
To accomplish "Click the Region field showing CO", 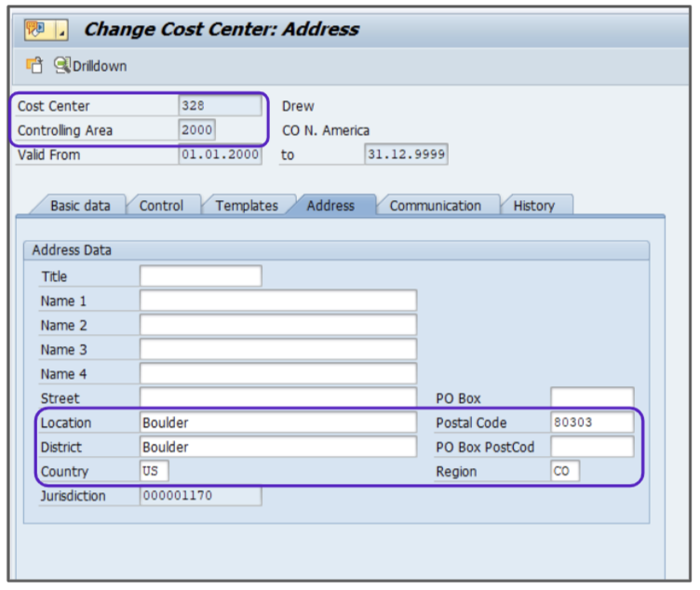I will click(564, 471).
